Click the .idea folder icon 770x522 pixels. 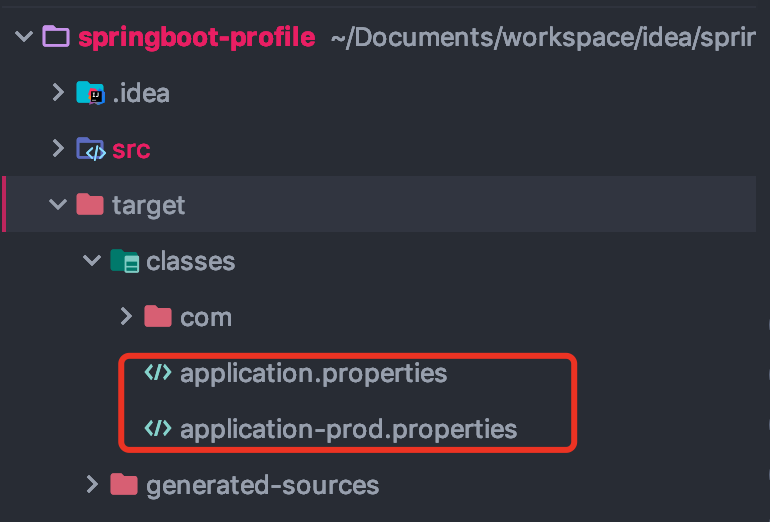(x=91, y=94)
